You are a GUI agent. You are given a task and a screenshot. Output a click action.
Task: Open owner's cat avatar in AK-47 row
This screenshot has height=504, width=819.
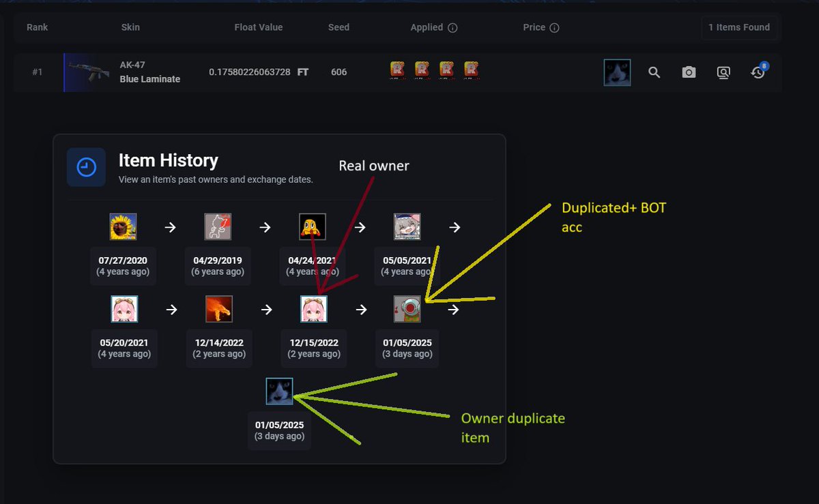617,72
